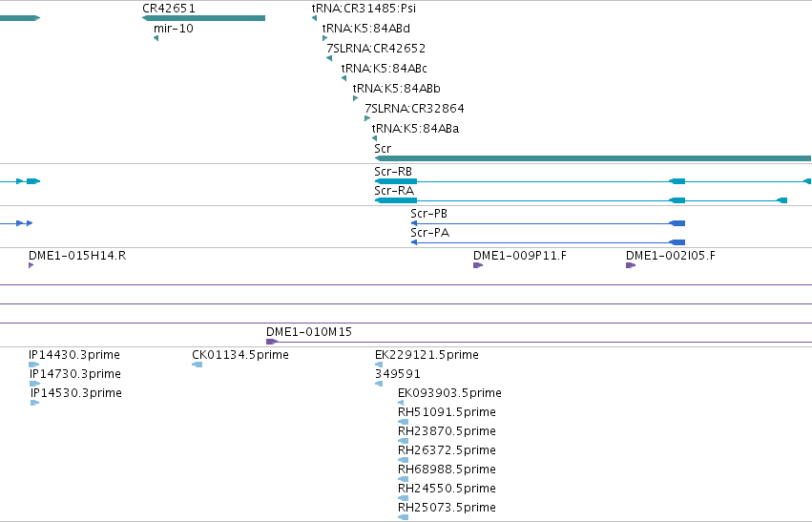Click the Scr-PA protein label
Viewport: 812px width, 522px height.
(429, 233)
